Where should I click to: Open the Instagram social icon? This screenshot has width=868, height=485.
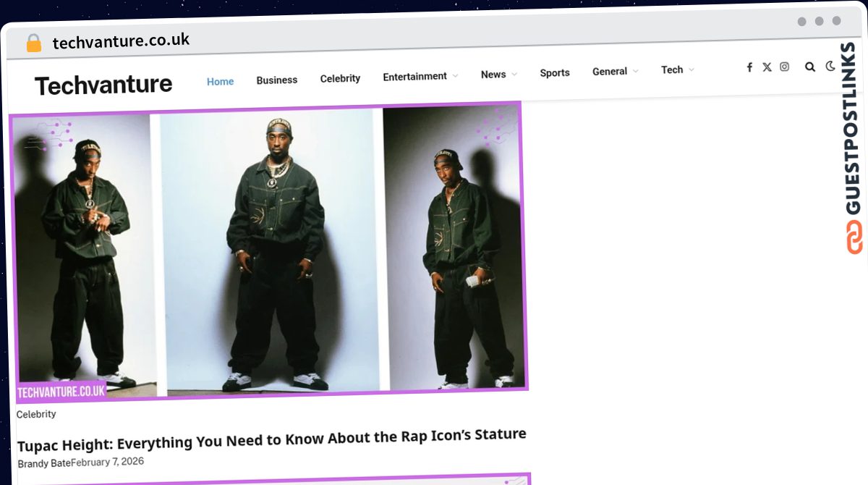(784, 67)
